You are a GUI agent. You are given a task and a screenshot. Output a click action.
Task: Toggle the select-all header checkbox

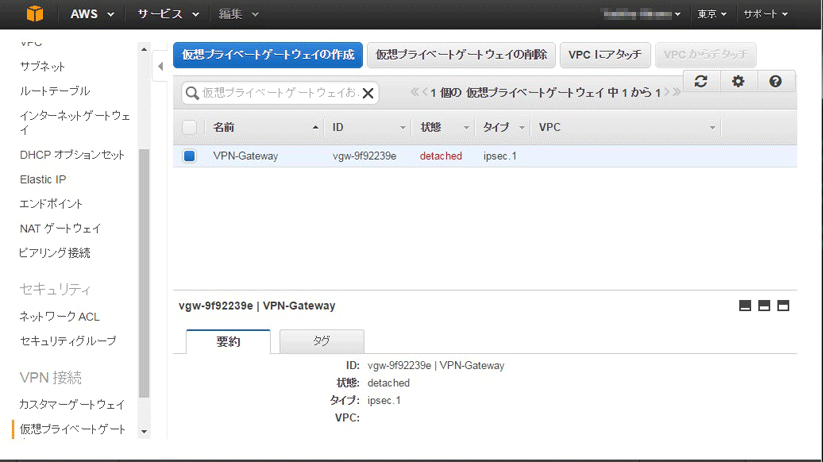pos(190,127)
